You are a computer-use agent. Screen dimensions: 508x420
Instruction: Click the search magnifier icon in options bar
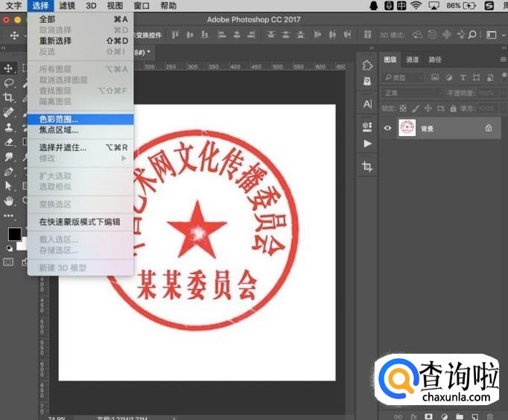(473, 35)
